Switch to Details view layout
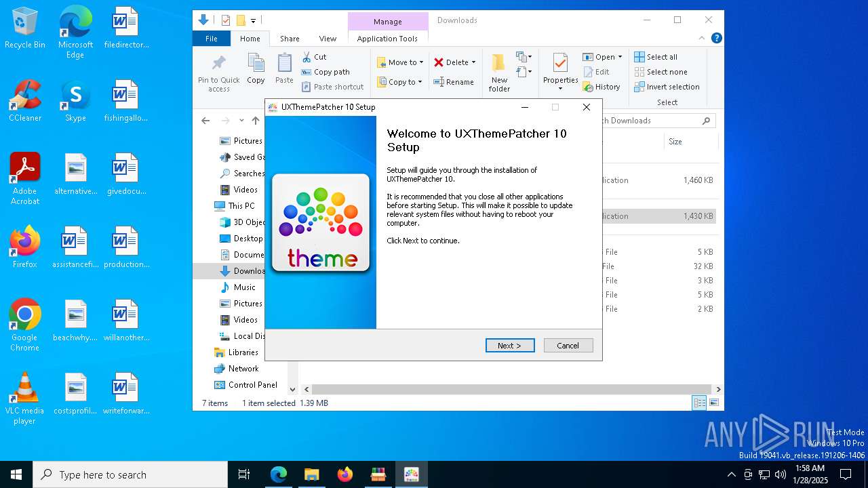 [699, 403]
